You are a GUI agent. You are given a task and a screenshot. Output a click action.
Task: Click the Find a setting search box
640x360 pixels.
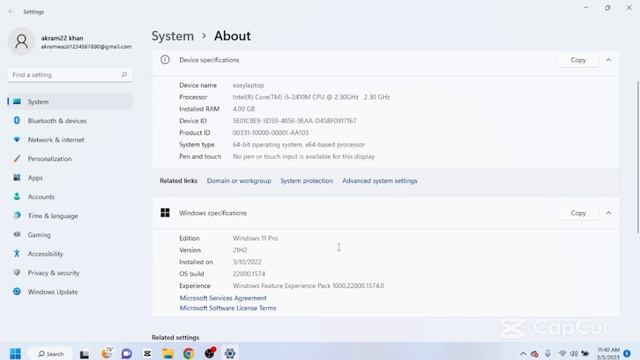pyautogui.click(x=70, y=75)
